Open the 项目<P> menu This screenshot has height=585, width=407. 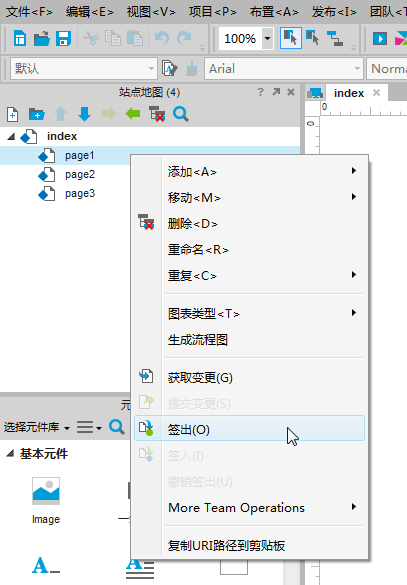point(212,12)
